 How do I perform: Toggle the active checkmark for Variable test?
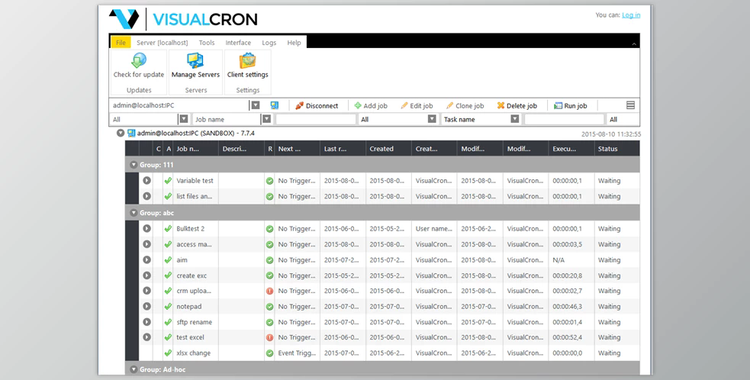pos(168,180)
